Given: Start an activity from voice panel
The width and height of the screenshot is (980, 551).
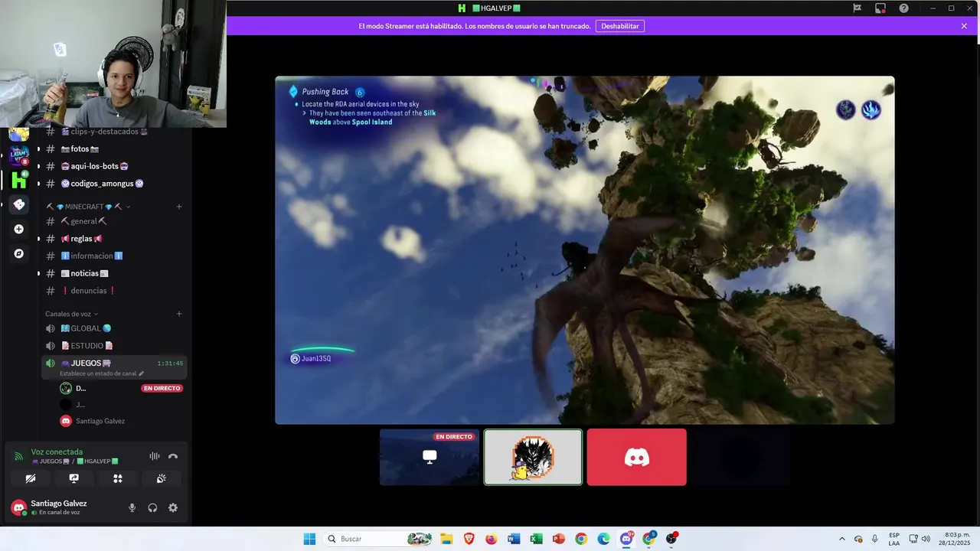Looking at the screenshot, I should [118, 478].
